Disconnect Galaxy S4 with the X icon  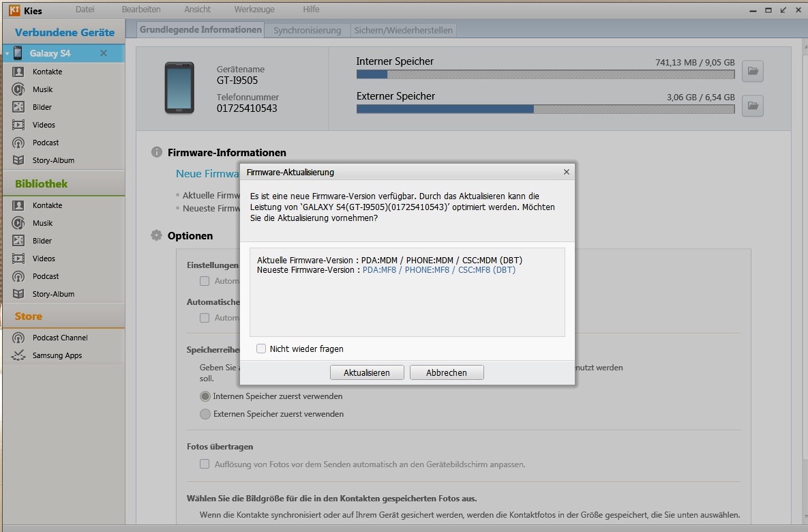104,53
